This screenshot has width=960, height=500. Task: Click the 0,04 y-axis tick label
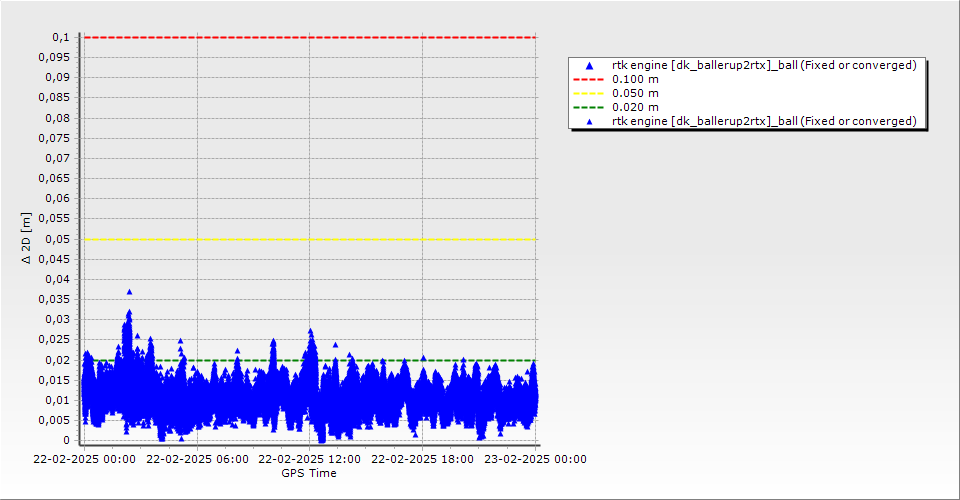tap(58, 280)
